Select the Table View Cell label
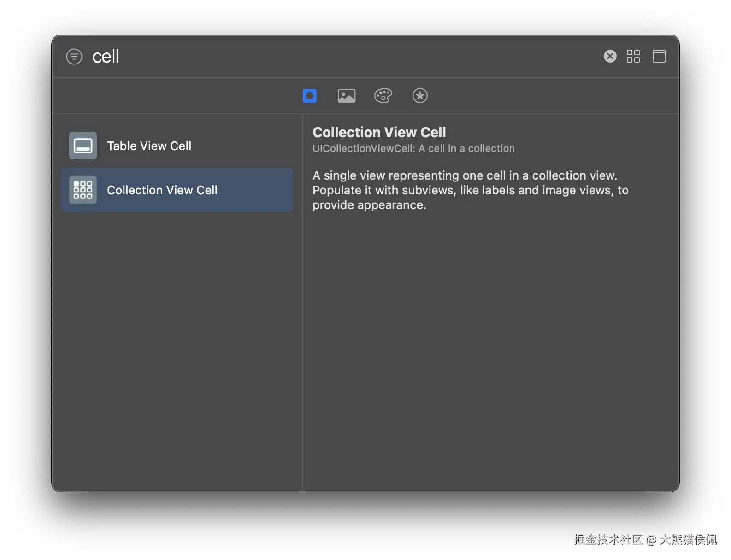 point(149,146)
